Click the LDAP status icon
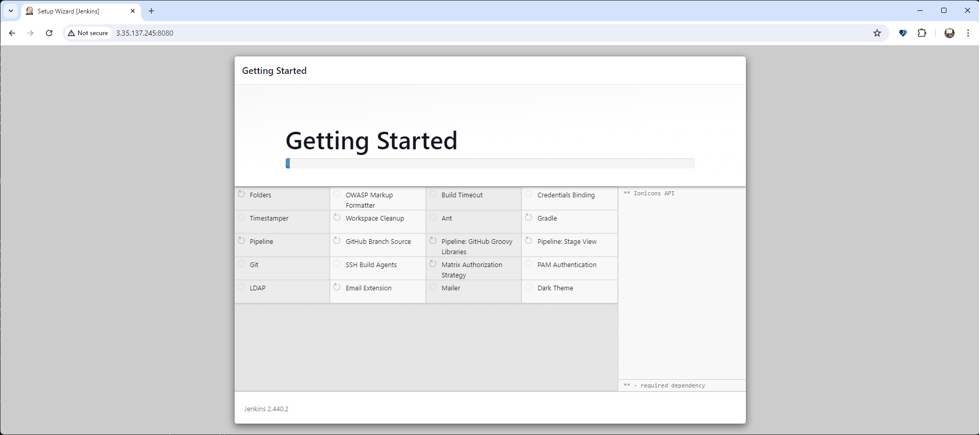 (241, 287)
